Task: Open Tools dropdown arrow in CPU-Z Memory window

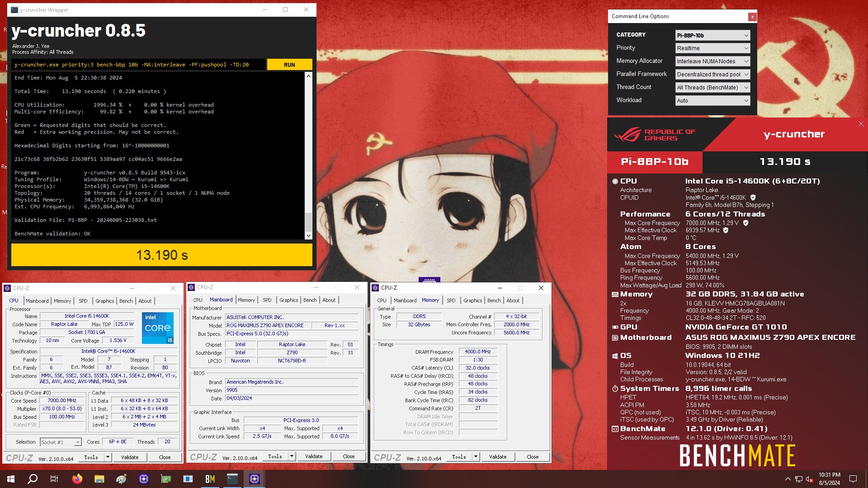Action: pyautogui.click(x=476, y=457)
